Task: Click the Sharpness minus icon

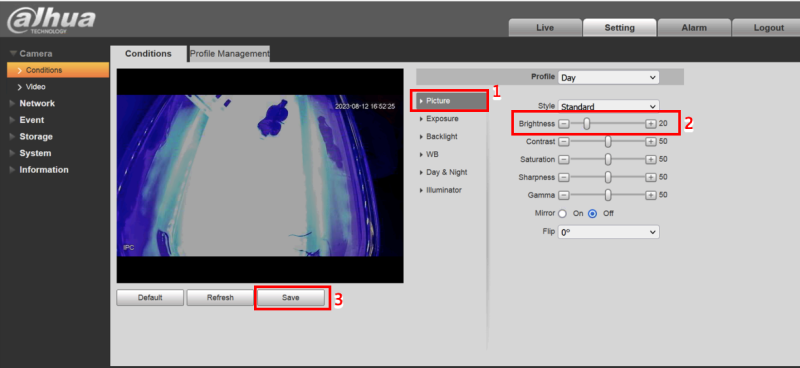Action: pos(563,177)
